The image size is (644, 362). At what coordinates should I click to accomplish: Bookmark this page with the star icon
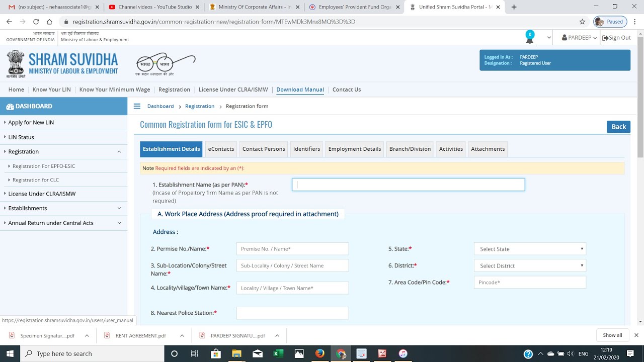(x=582, y=22)
